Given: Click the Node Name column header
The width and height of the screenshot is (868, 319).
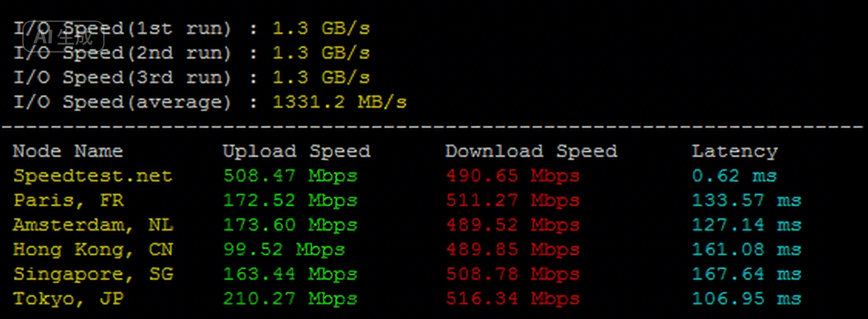Looking at the screenshot, I should click(67, 151).
